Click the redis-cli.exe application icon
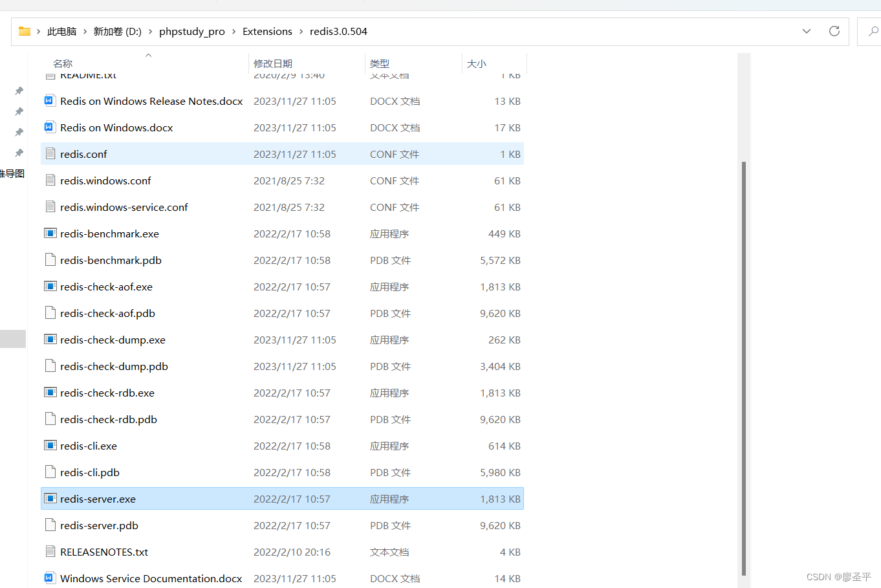This screenshot has width=881, height=588. 50,445
